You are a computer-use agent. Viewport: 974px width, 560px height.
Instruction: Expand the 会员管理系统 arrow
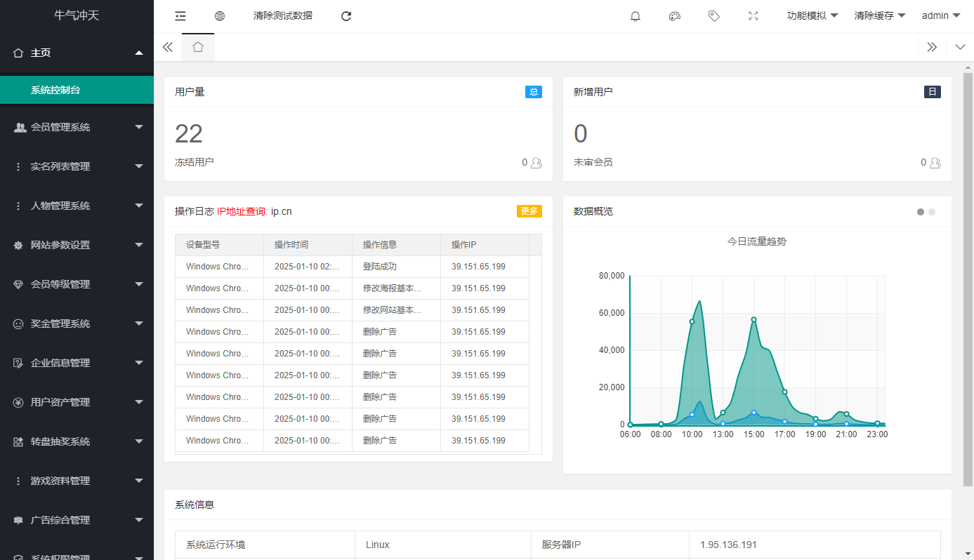click(139, 127)
